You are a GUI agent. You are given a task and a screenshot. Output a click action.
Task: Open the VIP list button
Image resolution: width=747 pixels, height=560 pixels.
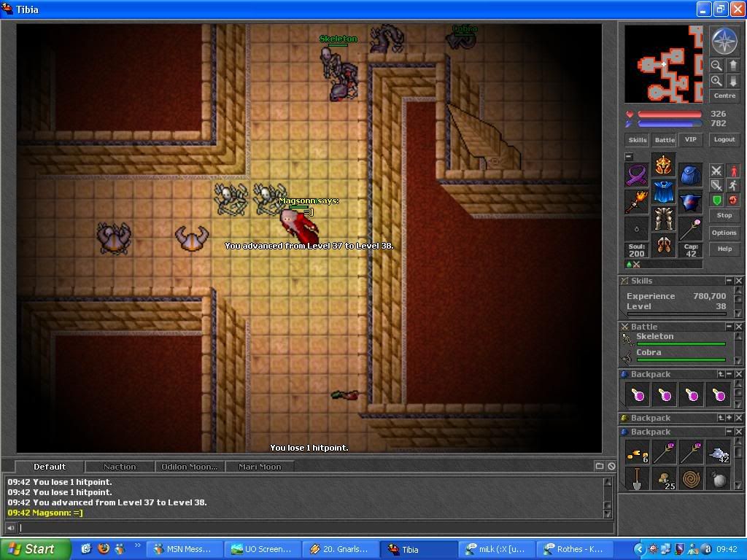690,139
